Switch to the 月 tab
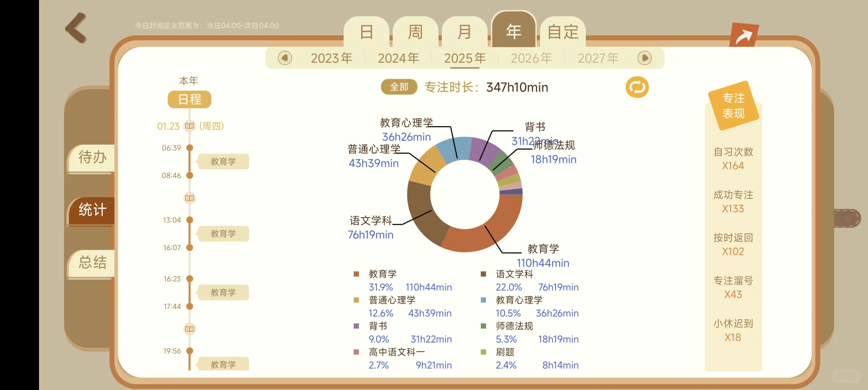868x390 pixels. click(x=465, y=32)
